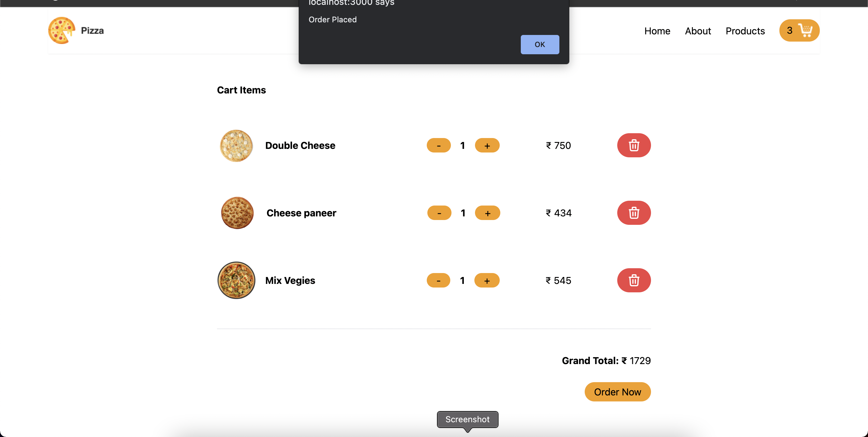Click the Pizza logo icon
The image size is (868, 437).
point(62,30)
